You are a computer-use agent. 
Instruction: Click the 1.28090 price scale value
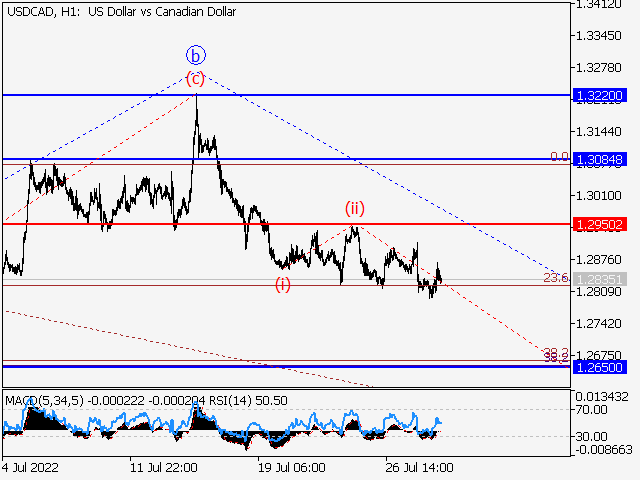point(598,291)
